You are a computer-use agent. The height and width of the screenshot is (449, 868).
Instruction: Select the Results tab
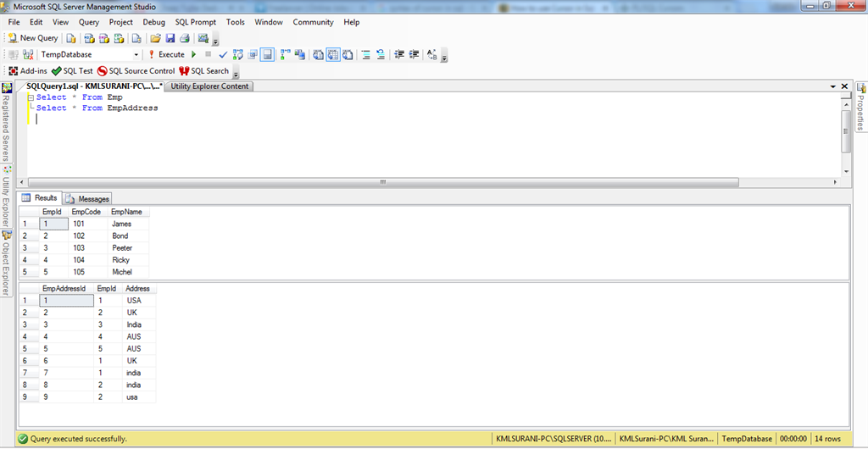[40, 198]
